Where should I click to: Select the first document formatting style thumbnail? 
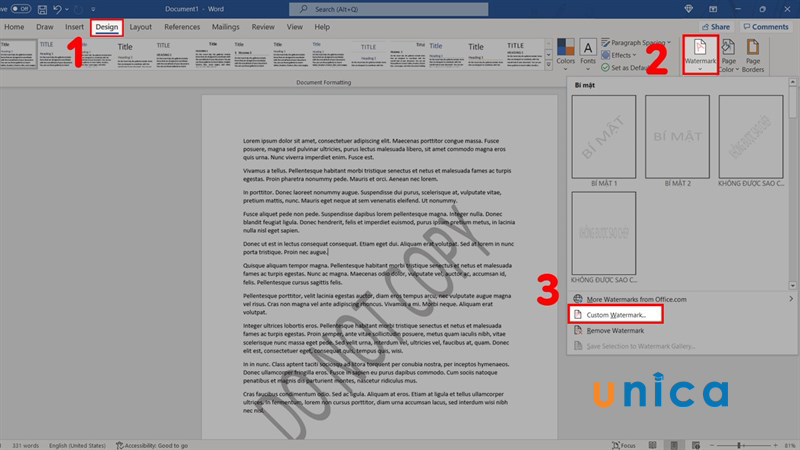tap(18, 54)
